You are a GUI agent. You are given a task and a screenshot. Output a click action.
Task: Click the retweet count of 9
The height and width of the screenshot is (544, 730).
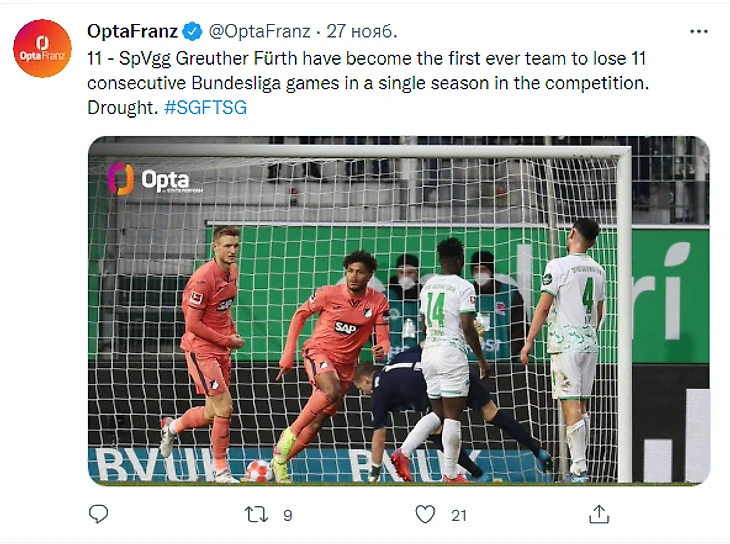(x=288, y=515)
